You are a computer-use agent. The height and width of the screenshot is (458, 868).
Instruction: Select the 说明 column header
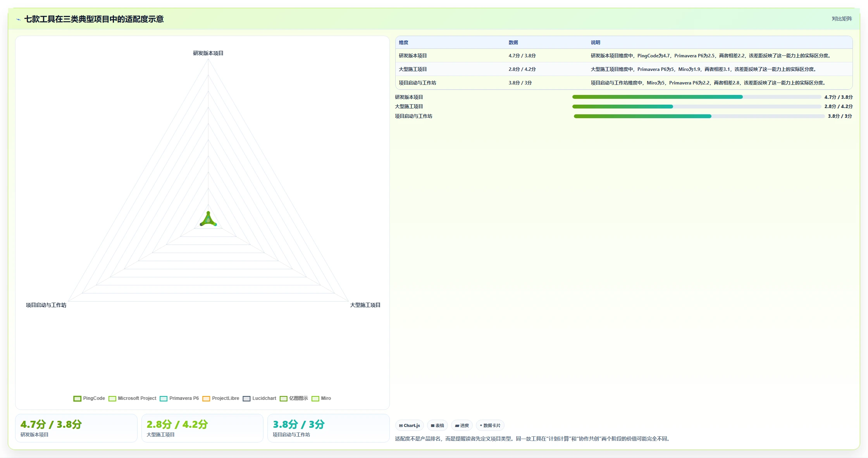[595, 43]
